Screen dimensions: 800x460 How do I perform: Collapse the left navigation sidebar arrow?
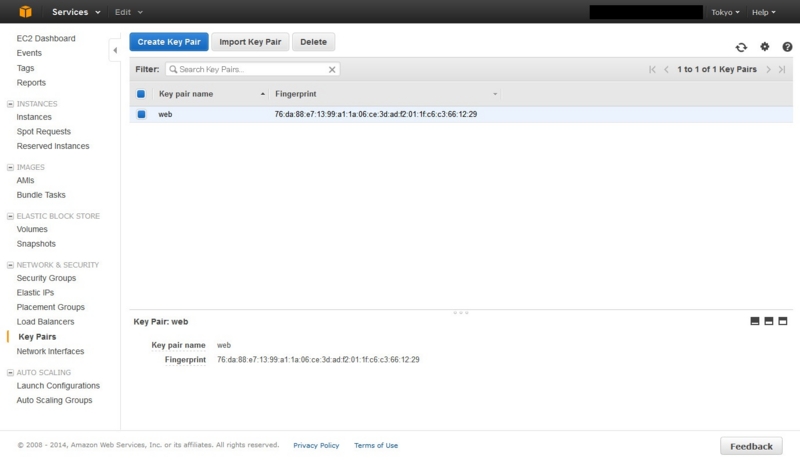115,50
